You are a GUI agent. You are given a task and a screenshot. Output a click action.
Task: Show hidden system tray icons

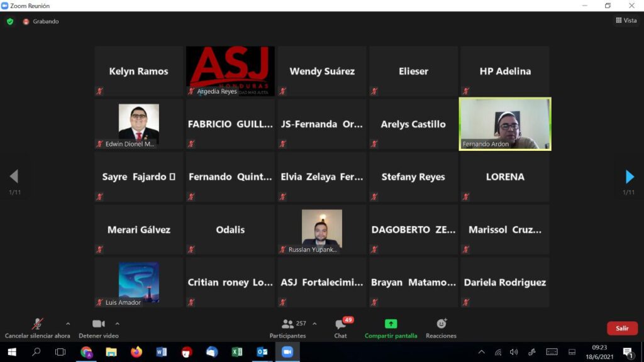[482, 352]
